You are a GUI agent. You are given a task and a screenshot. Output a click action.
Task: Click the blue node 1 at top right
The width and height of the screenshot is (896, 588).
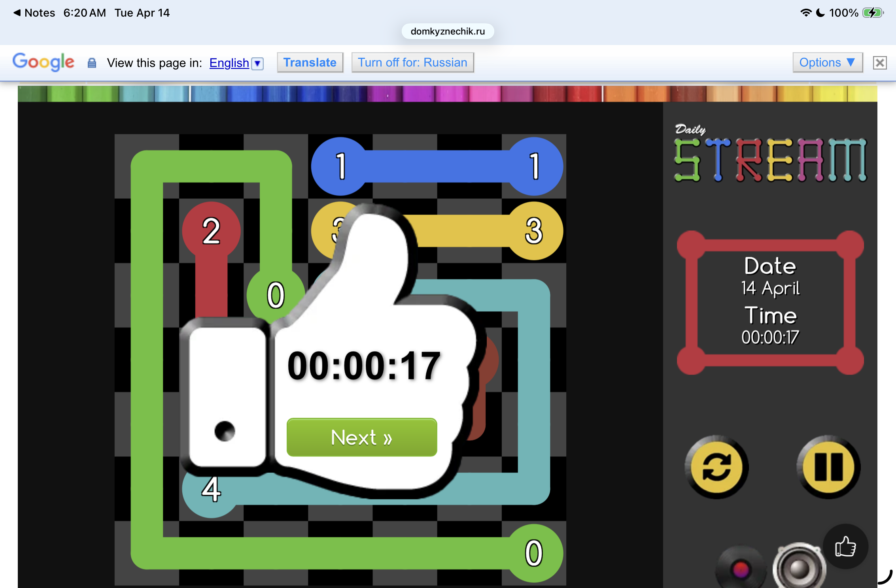tap(534, 166)
